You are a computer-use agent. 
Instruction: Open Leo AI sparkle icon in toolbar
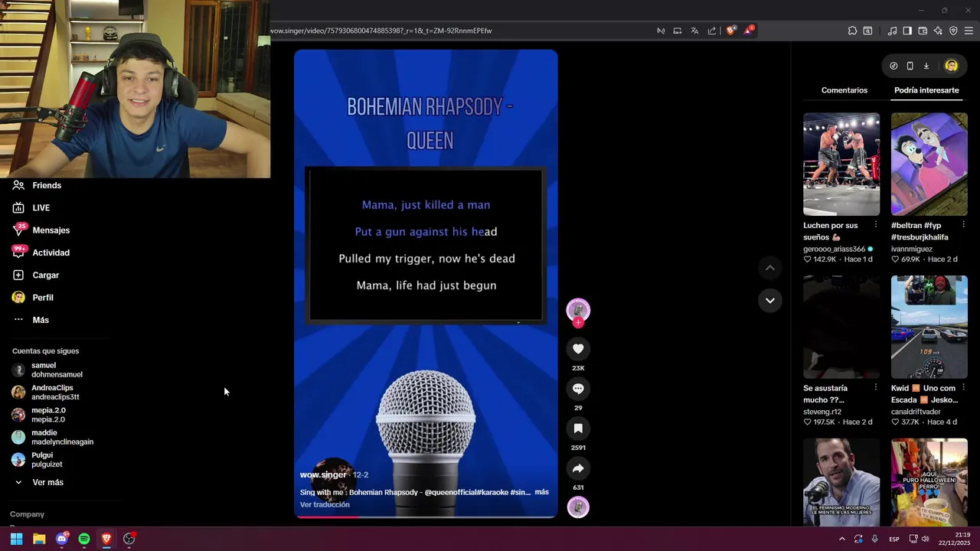(938, 31)
